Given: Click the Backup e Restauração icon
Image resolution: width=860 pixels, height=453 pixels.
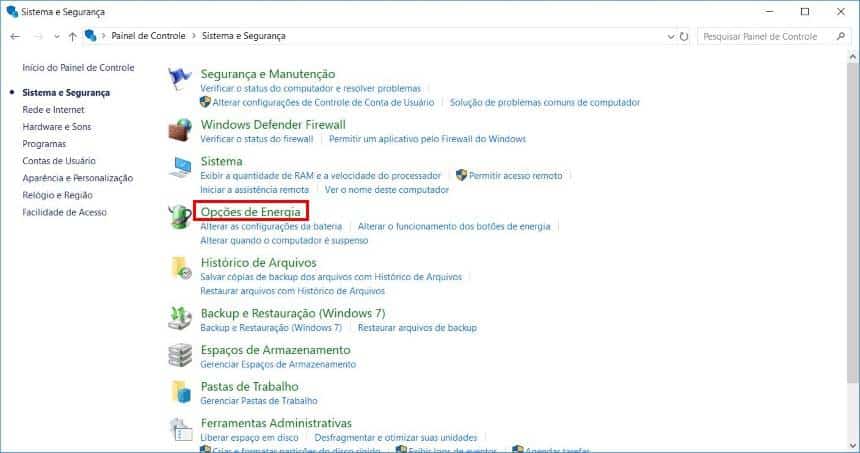Looking at the screenshot, I should (x=180, y=318).
